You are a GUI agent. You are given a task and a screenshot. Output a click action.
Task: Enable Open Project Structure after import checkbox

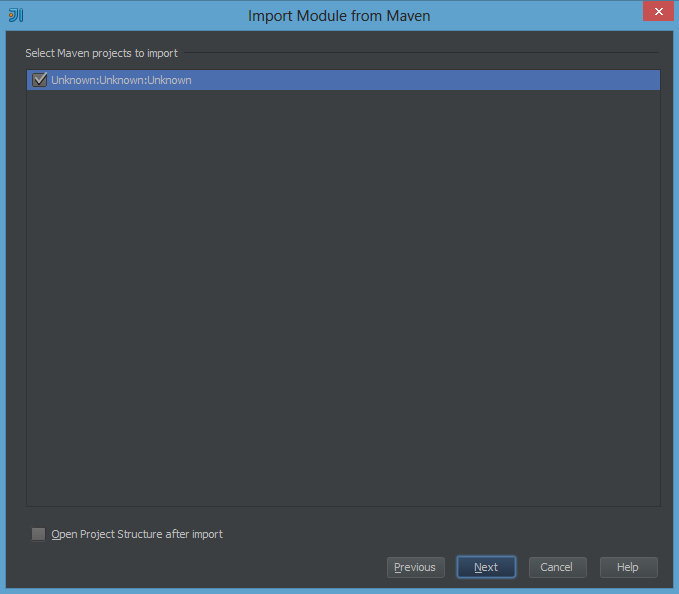pyautogui.click(x=39, y=534)
